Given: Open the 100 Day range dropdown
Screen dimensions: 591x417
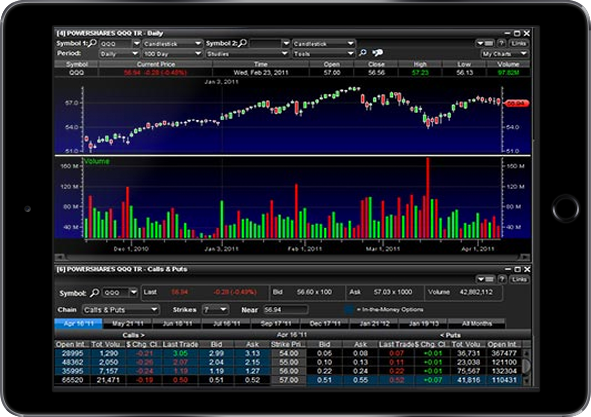Looking at the screenshot, I should [x=173, y=54].
